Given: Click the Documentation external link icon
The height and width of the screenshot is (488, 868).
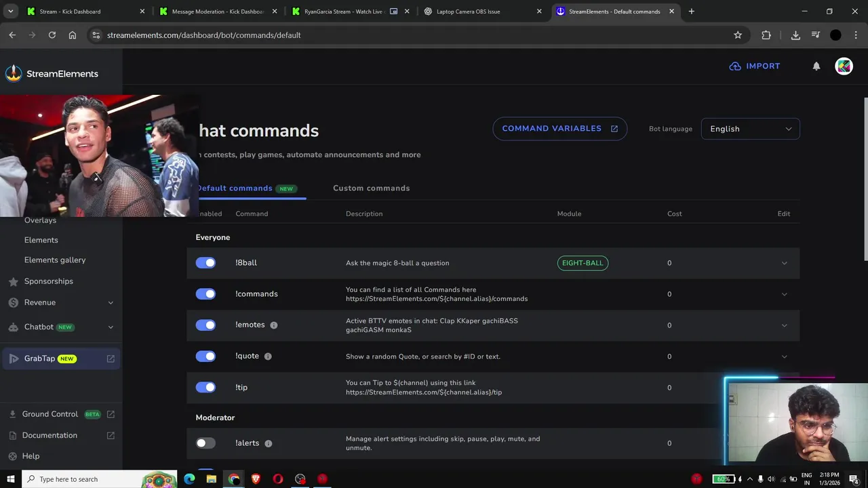Looking at the screenshot, I should pyautogui.click(x=111, y=435).
